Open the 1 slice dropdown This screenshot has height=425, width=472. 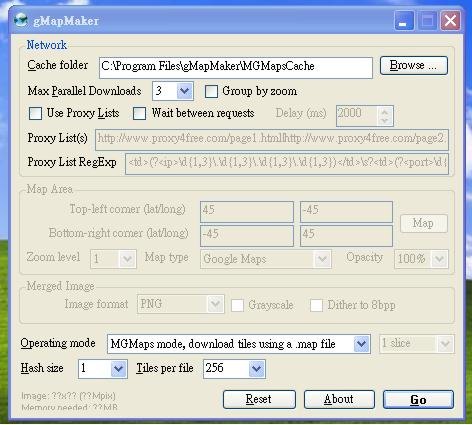click(x=417, y=343)
